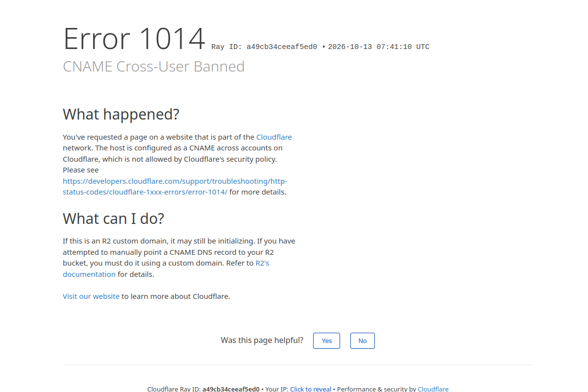Open the developers.cloudflare.com error-1014 troubleshooting link
The image size is (588, 392).
point(175,187)
